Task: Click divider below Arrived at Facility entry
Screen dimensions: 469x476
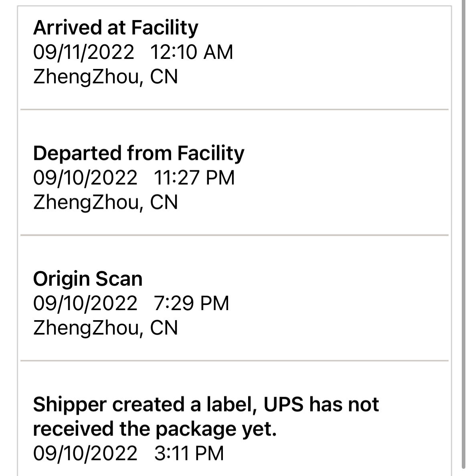Action: click(x=234, y=109)
